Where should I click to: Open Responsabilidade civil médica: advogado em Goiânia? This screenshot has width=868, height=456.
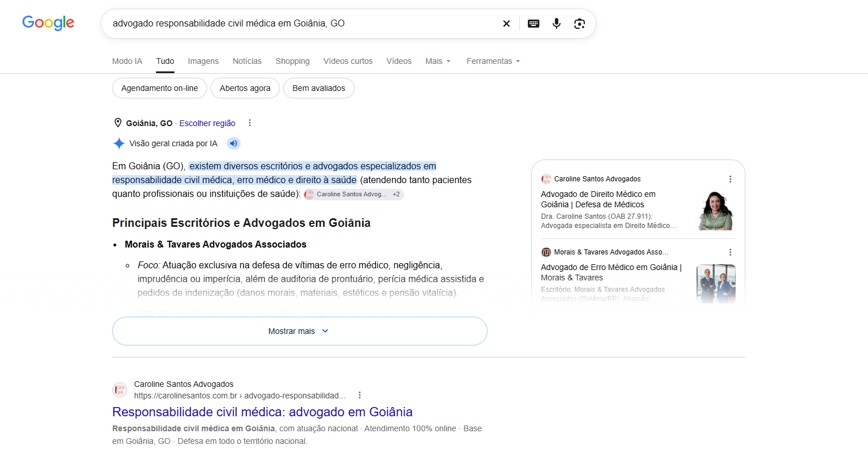coord(262,412)
